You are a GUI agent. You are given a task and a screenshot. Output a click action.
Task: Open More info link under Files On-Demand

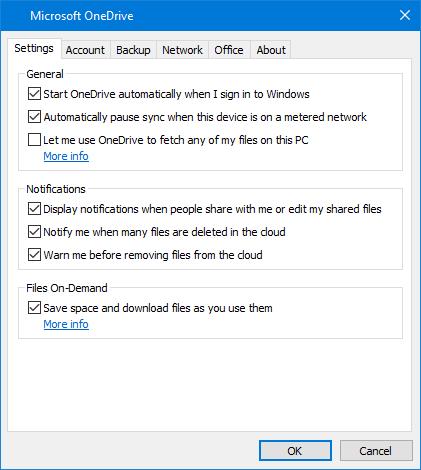pyautogui.click(x=66, y=324)
